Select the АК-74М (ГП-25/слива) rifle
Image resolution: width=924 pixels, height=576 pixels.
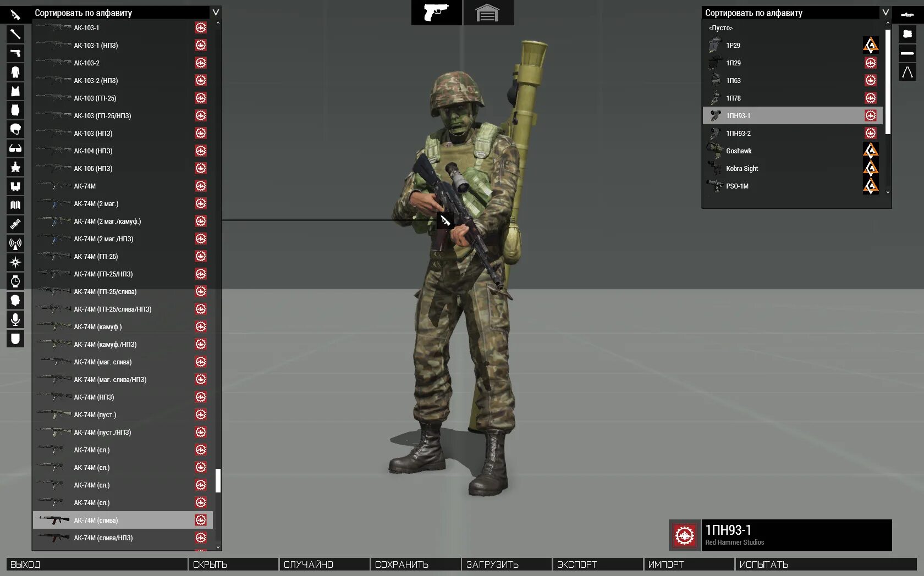[x=123, y=291]
